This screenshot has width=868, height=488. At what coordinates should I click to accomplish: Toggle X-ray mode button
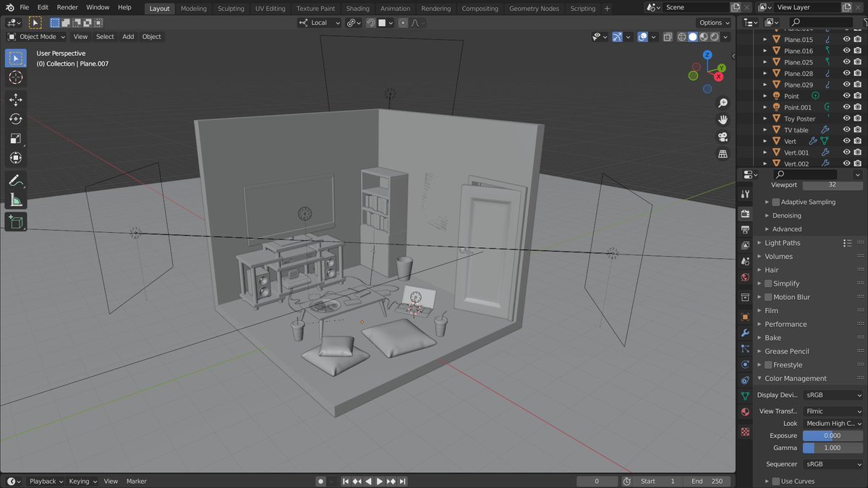[x=668, y=37]
